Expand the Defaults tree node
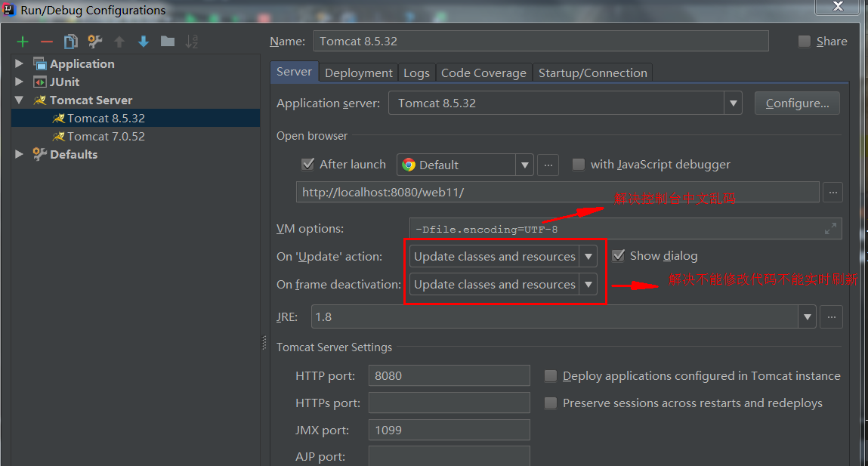This screenshot has height=466, width=868. [20, 154]
